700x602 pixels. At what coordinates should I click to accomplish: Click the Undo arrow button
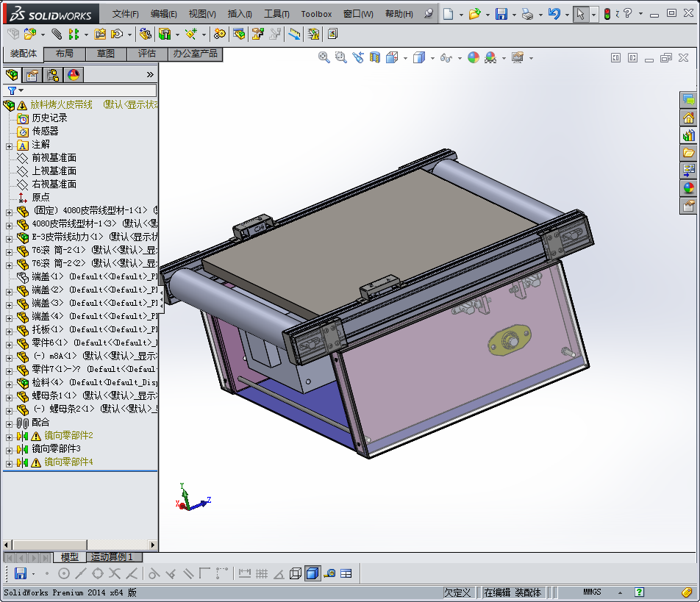[x=554, y=14]
